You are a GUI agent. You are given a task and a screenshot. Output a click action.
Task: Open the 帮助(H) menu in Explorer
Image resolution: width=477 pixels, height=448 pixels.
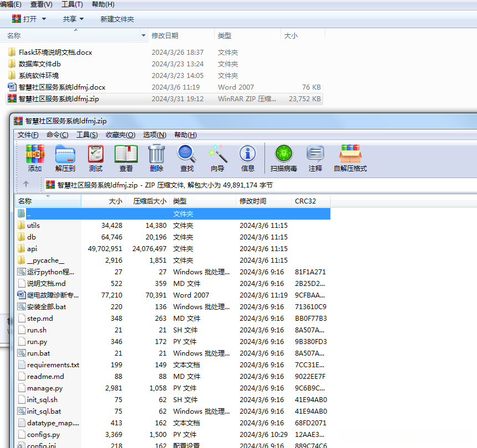pyautogui.click(x=103, y=4)
